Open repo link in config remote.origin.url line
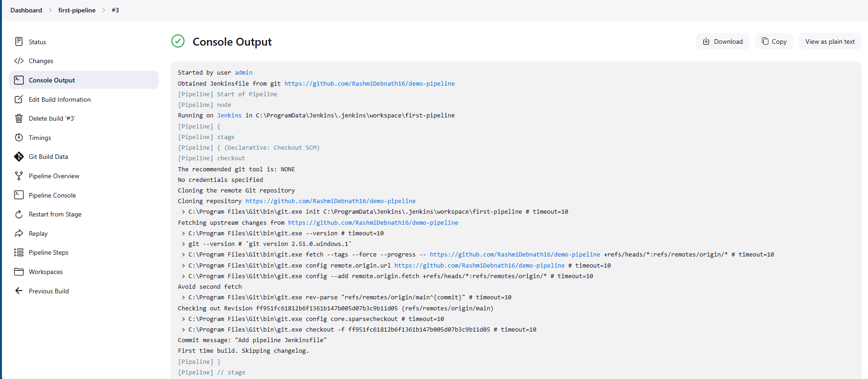 (x=479, y=265)
